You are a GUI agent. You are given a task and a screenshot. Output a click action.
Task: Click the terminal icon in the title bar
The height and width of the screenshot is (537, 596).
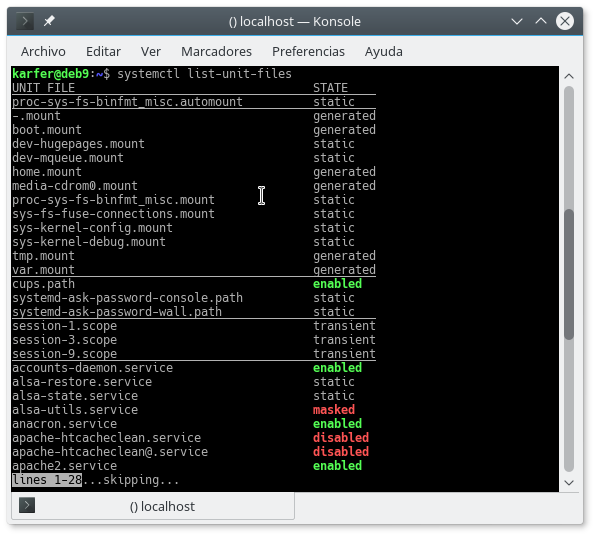coord(25,21)
